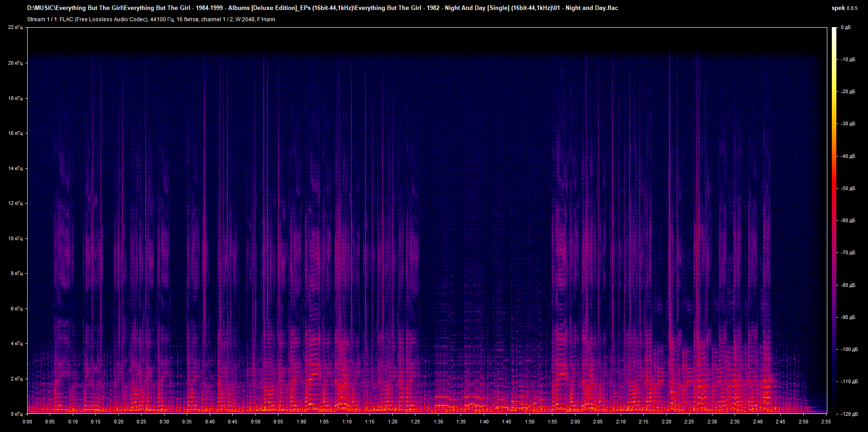Click the stream info line beginning 'Stream 1 / 1: FLAC'
Image resolution: width=868 pixels, height=432 pixels.
click(x=151, y=19)
